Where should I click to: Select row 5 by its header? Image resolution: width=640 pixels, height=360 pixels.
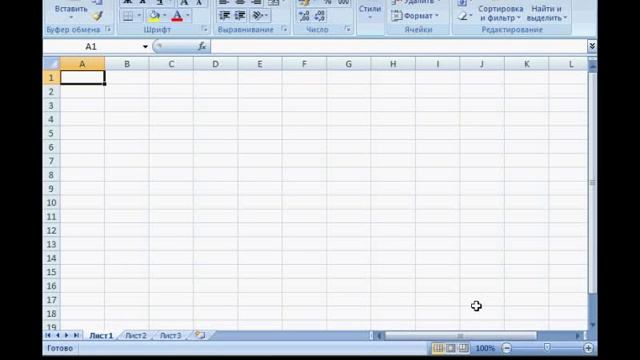(x=51, y=133)
